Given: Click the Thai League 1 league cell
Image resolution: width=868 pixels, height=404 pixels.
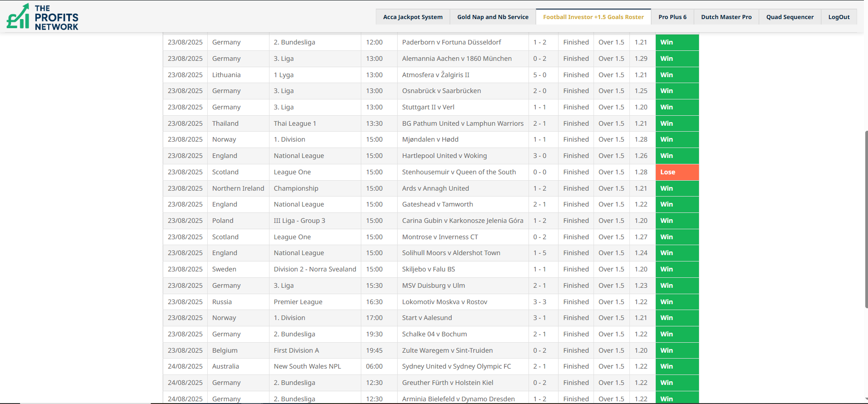Looking at the screenshot, I should [x=295, y=124].
